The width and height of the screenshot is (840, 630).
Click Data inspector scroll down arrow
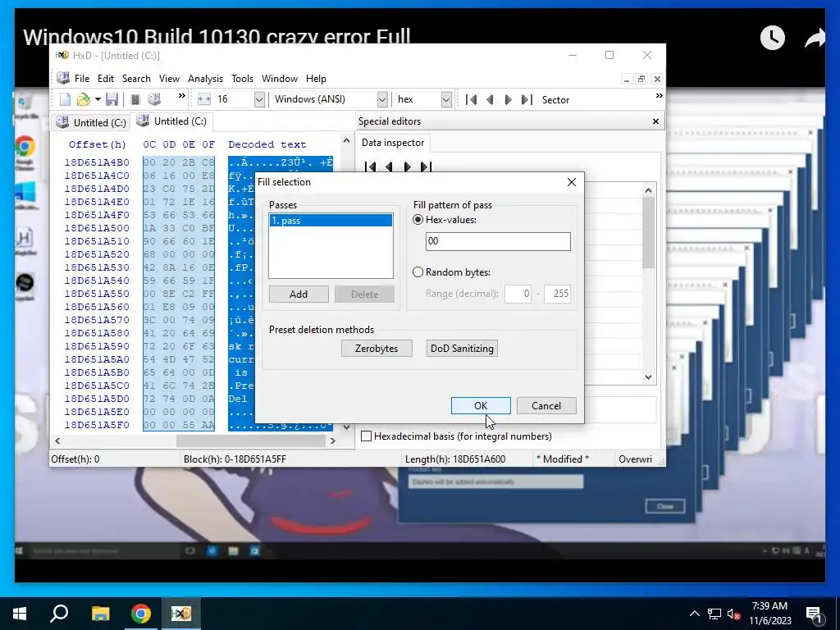tap(648, 377)
